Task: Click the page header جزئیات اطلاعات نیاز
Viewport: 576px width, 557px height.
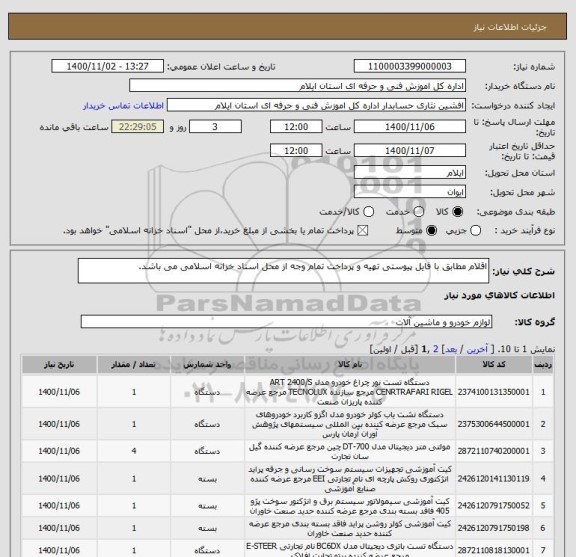Action: coord(510,27)
